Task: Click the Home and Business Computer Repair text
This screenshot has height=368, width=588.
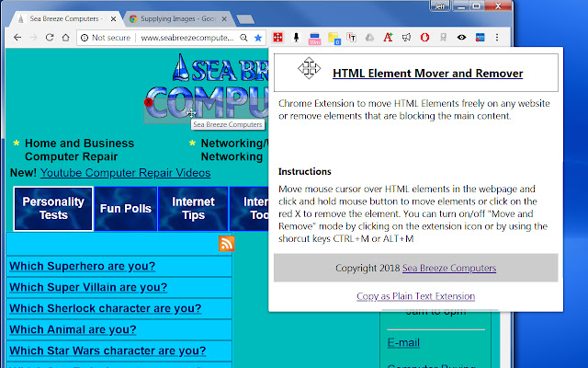Action: (x=79, y=150)
